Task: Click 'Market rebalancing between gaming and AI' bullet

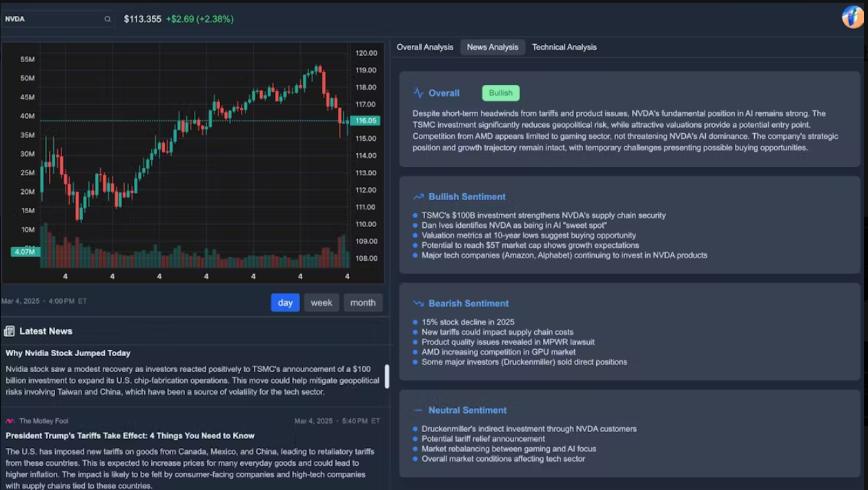Action: [509, 449]
